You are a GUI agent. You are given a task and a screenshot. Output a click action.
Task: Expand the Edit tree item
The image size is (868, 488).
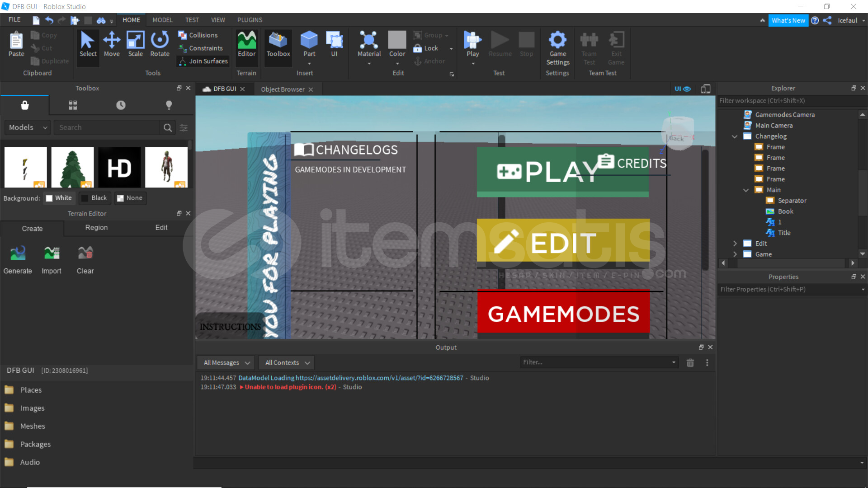click(735, 244)
